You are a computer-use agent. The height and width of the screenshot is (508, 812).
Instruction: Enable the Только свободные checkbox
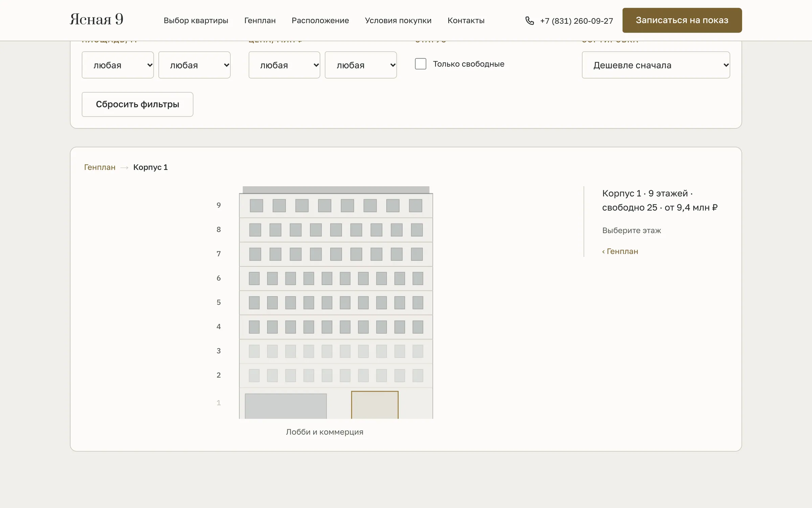421,64
